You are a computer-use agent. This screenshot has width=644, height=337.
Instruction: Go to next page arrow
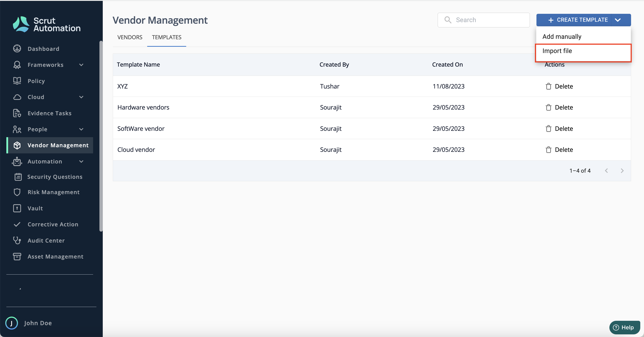[x=622, y=171]
